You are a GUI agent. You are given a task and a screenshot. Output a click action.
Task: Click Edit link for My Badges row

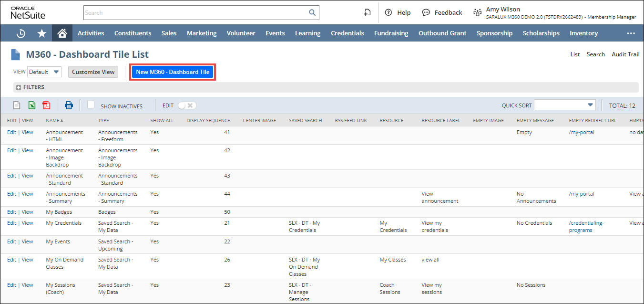point(11,212)
